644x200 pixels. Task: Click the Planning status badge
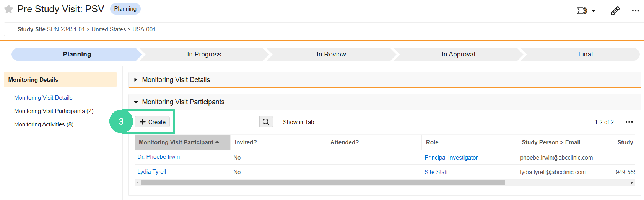point(125,9)
